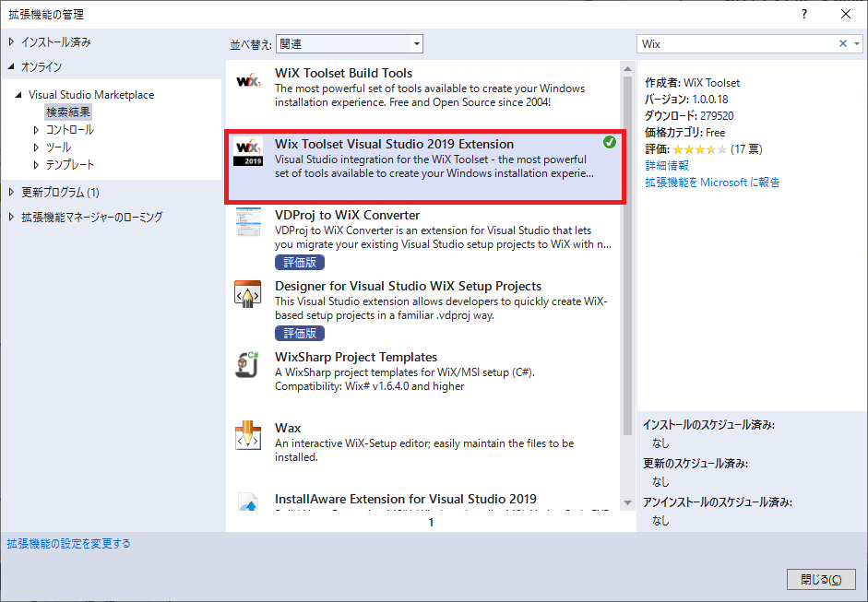This screenshot has width=868, height=602.
Task: Open the 並べ替え sort dropdown
Action: (416, 43)
